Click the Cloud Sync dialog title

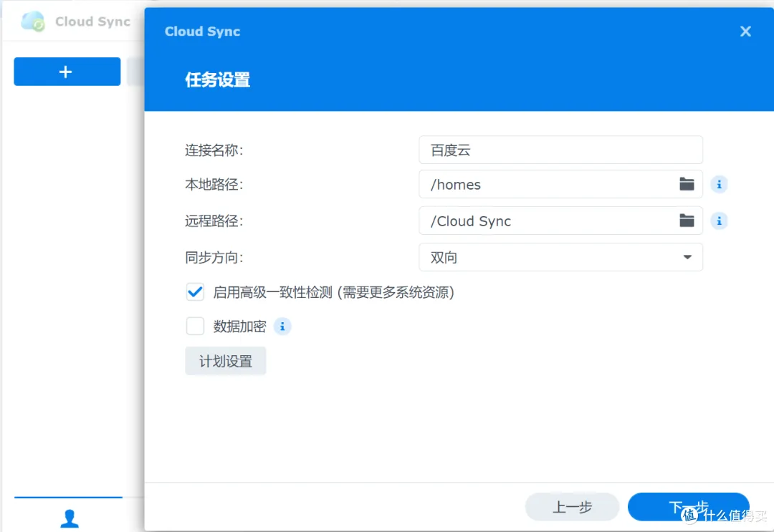click(x=202, y=32)
